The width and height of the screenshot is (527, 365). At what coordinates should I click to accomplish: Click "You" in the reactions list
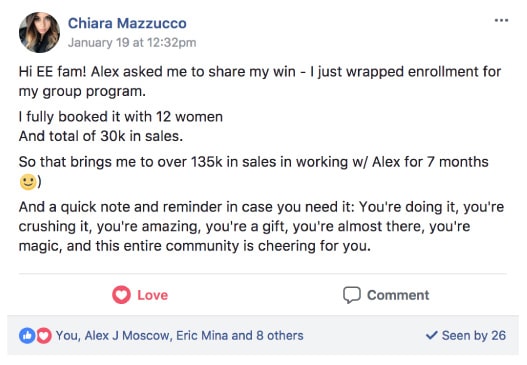coord(67,335)
